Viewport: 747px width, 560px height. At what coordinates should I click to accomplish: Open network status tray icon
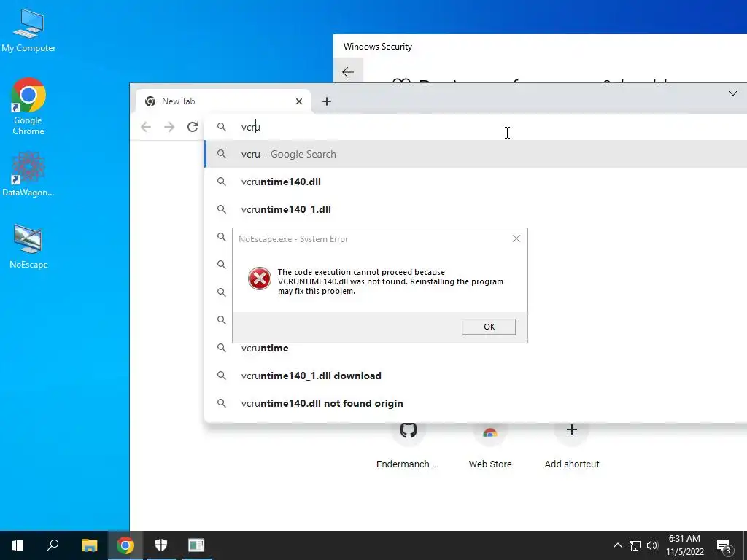pyautogui.click(x=635, y=545)
